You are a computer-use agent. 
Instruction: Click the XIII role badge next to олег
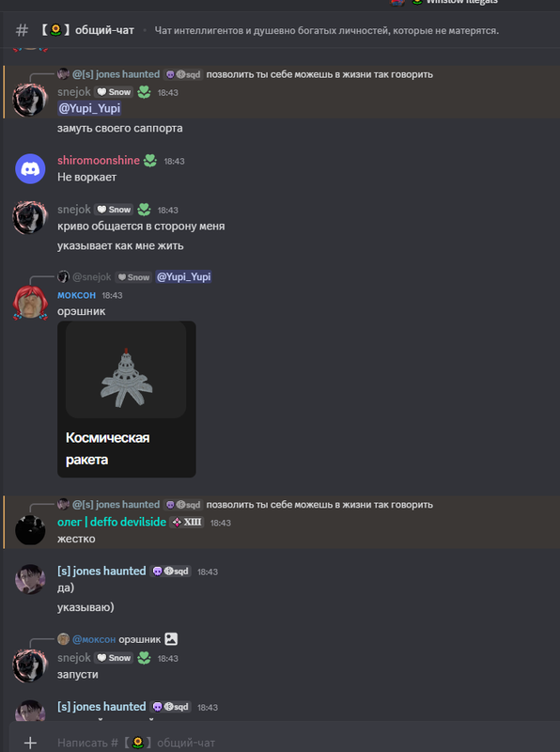click(x=187, y=523)
